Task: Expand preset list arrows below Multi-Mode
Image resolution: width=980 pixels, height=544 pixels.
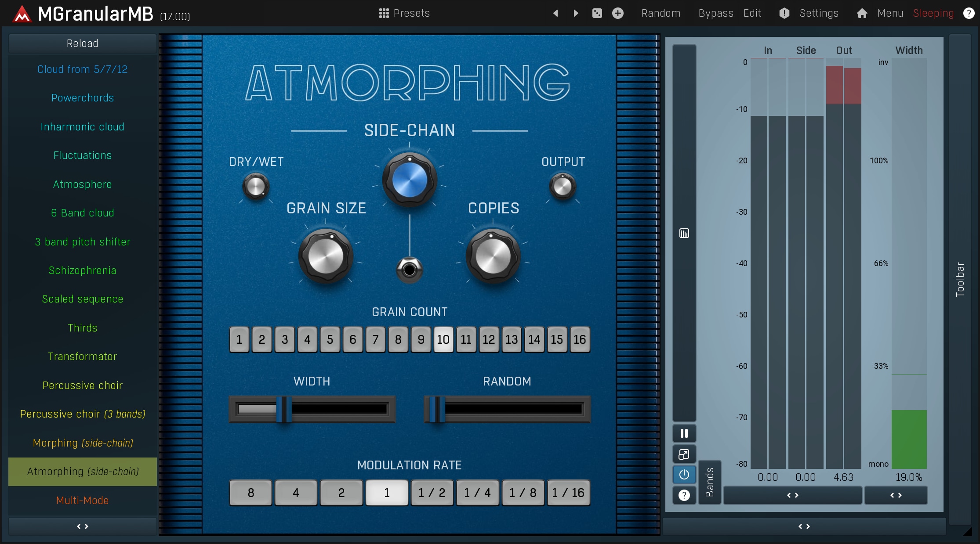Action: click(83, 526)
